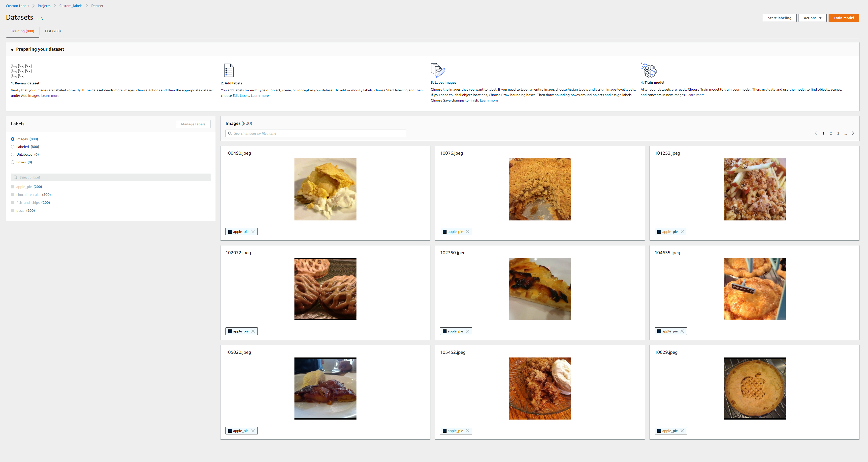This screenshot has width=868, height=462.
Task: Remove apple_pie label from 104635.jpeg
Action: (682, 331)
